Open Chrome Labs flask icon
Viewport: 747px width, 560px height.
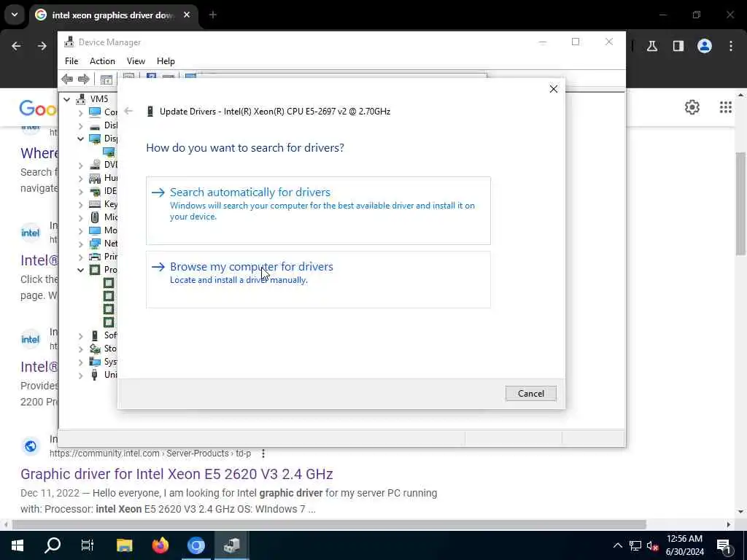coord(652,46)
